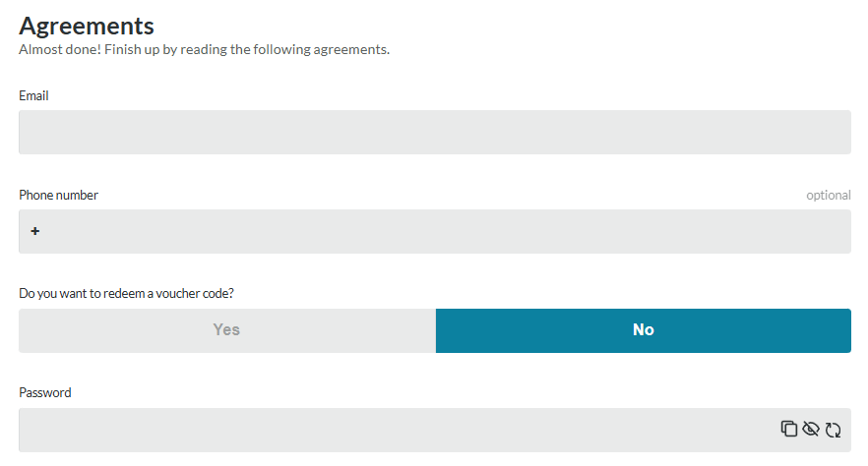Click the 'Almost done!' subtitle text
The height and width of the screenshot is (466, 868).
(205, 50)
